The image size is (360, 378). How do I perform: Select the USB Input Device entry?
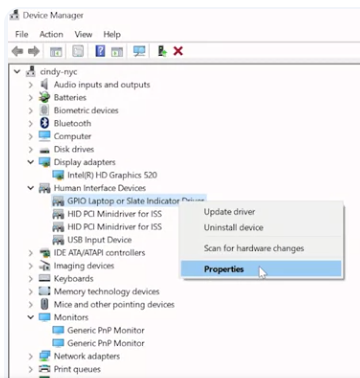(x=99, y=240)
